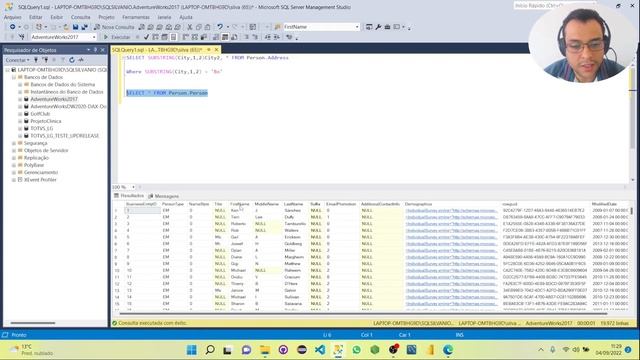
Task: Open Visual Studio Code from the taskbar
Action: pyautogui.click(x=320, y=350)
